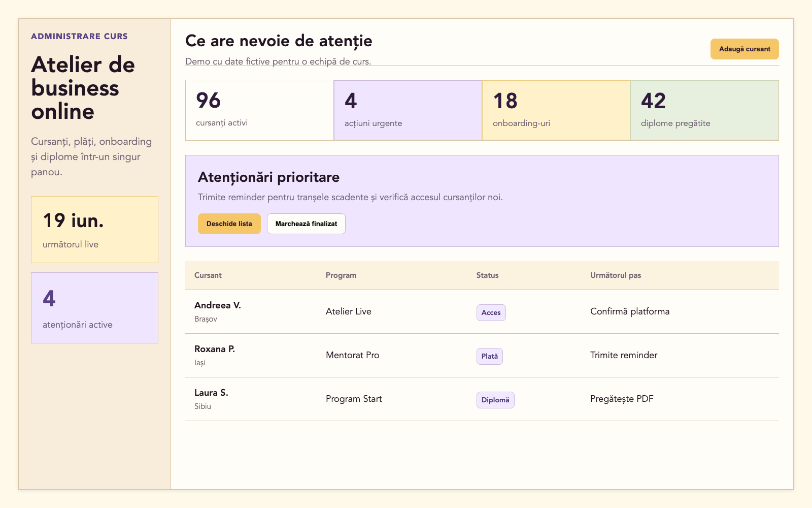812x508 pixels.
Task: Click the Cursant column header
Action: (x=208, y=275)
